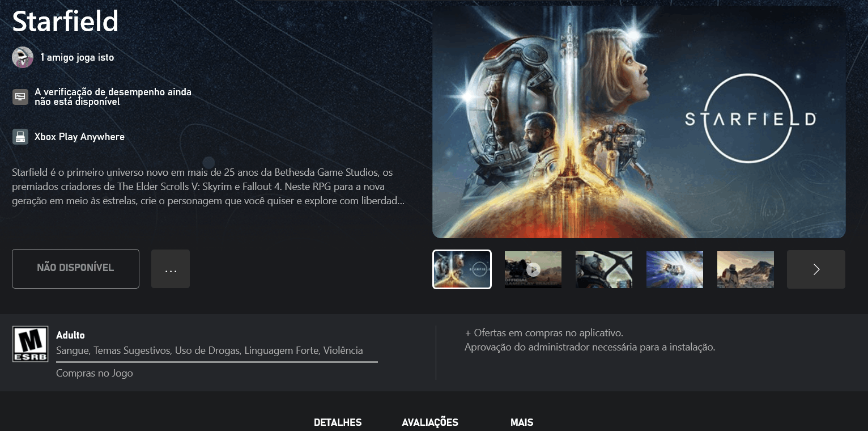Click the Xbox Play Anywhere label
This screenshot has height=431, width=868.
tap(79, 137)
